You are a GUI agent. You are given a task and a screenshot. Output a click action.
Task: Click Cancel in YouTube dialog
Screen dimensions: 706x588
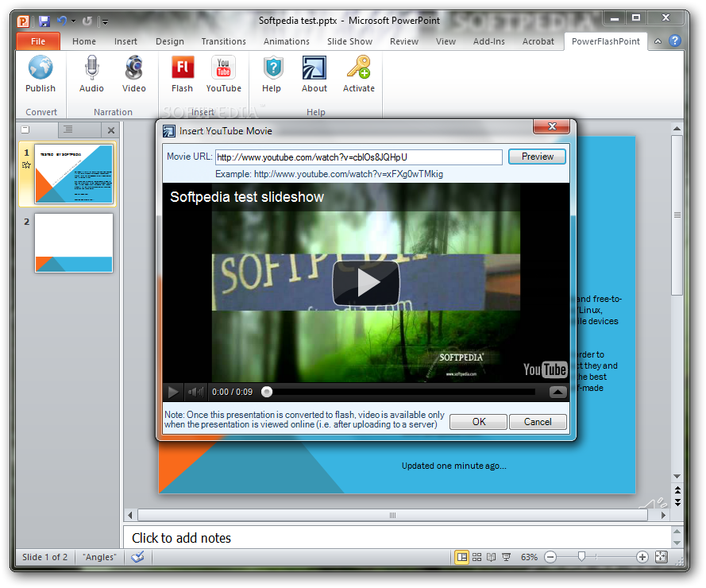[x=538, y=422]
